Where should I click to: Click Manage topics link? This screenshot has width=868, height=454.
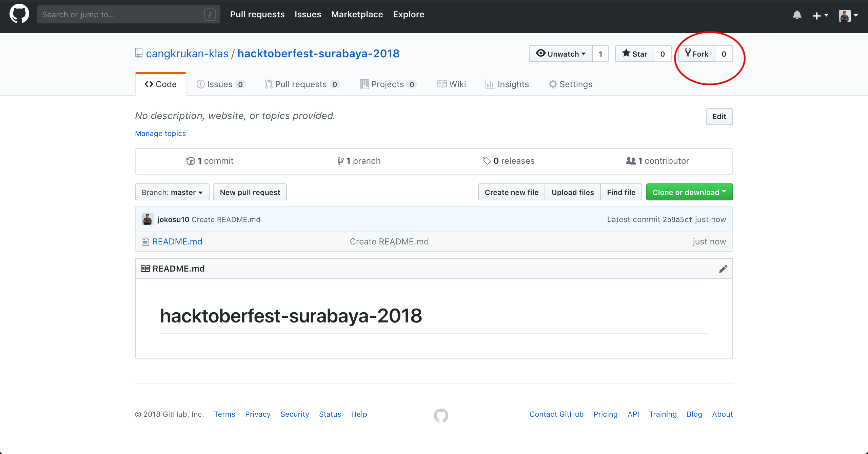point(160,134)
